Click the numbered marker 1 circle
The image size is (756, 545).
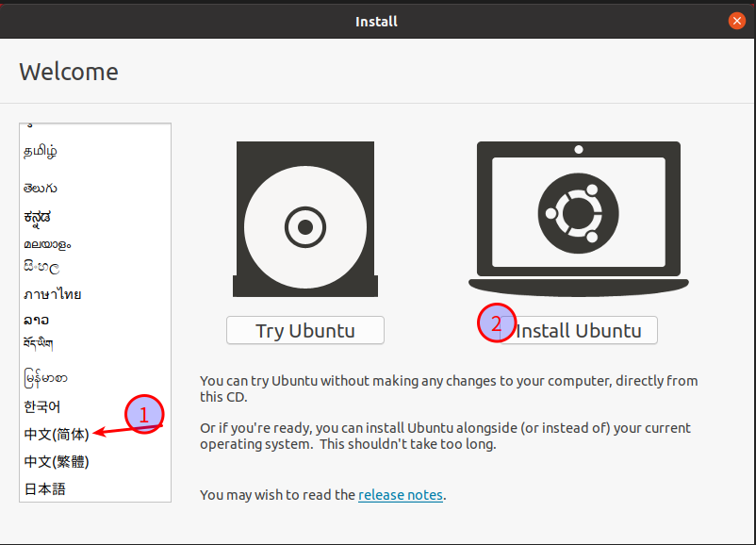tap(144, 414)
